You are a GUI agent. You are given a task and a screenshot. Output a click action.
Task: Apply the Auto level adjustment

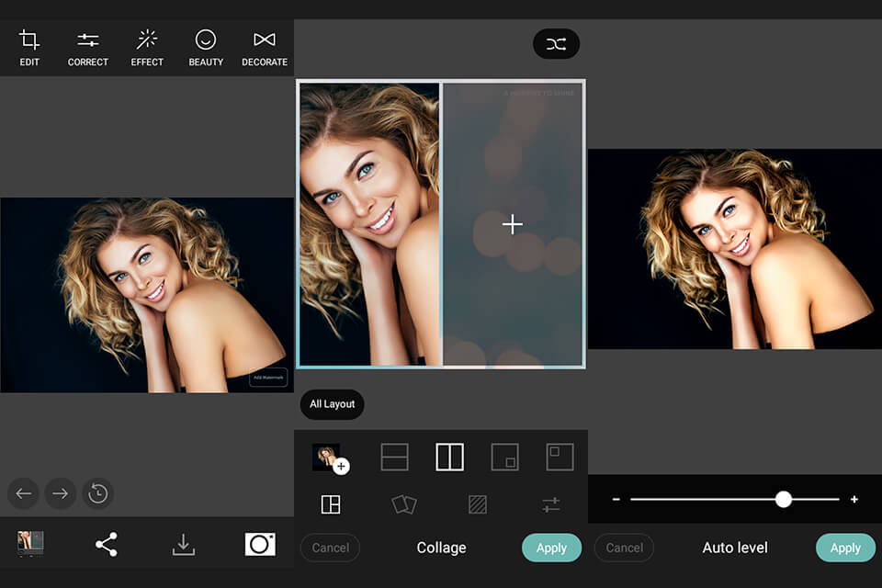[844, 548]
